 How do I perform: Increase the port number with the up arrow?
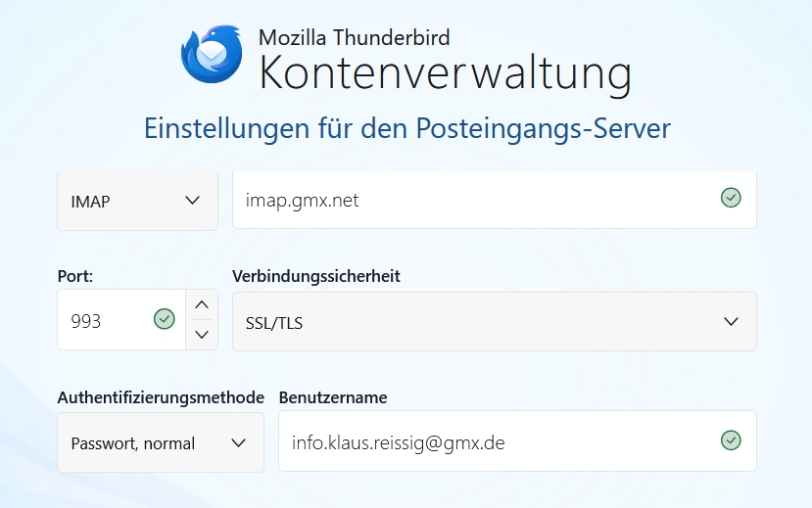click(x=202, y=305)
